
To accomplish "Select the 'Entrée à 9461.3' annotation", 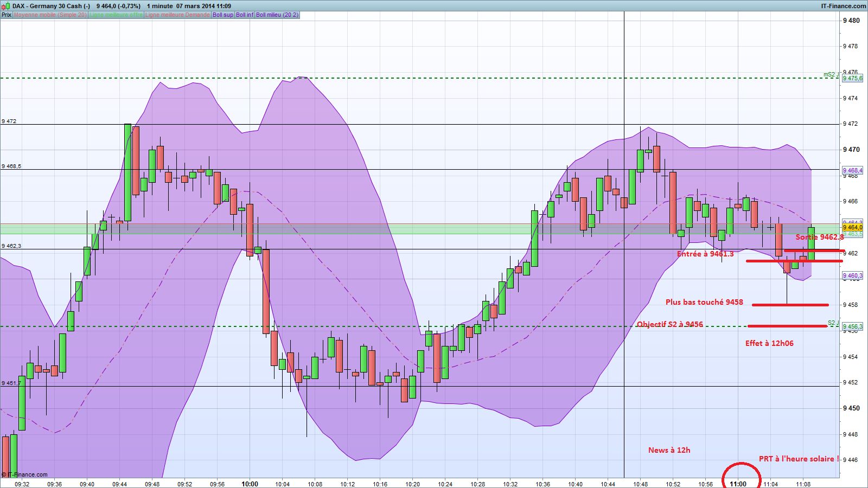I will click(705, 254).
